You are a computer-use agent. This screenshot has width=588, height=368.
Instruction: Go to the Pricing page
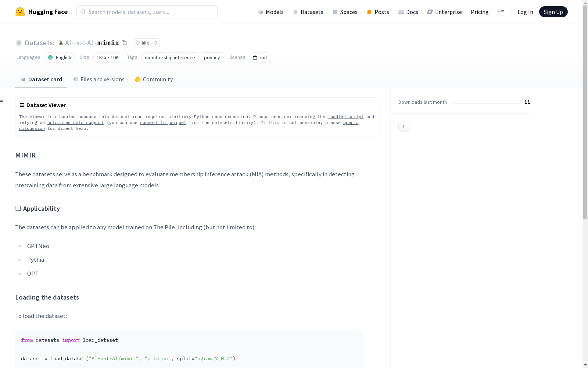click(480, 12)
